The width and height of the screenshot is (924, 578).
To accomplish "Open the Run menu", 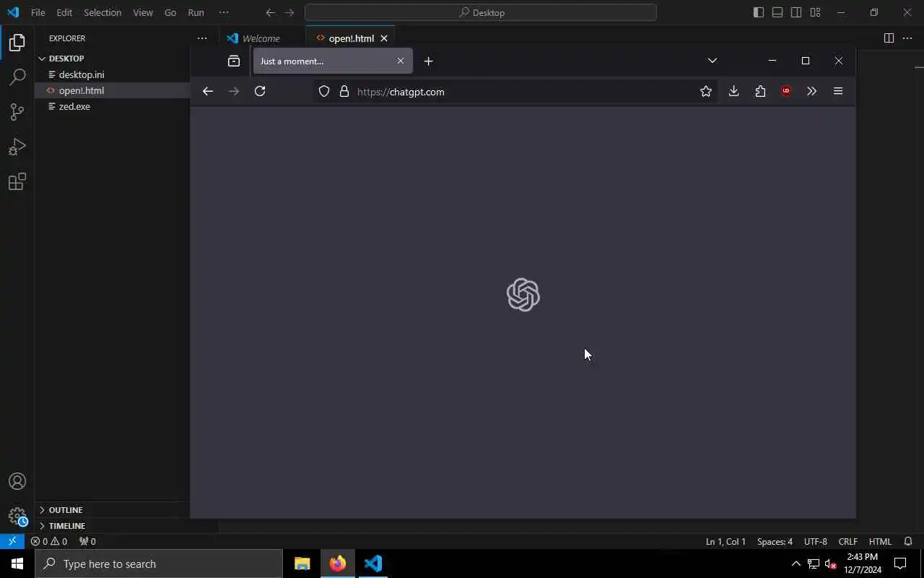I will pos(196,12).
